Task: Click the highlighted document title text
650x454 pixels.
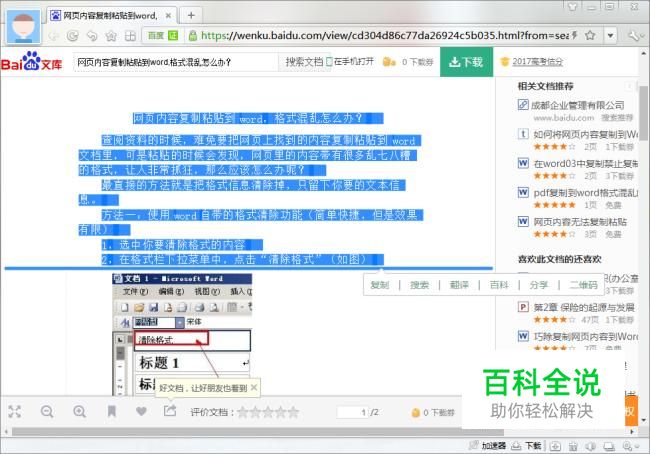Action: (x=257, y=119)
